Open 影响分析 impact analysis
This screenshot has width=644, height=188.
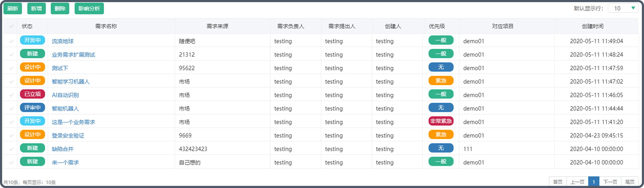pyautogui.click(x=89, y=9)
